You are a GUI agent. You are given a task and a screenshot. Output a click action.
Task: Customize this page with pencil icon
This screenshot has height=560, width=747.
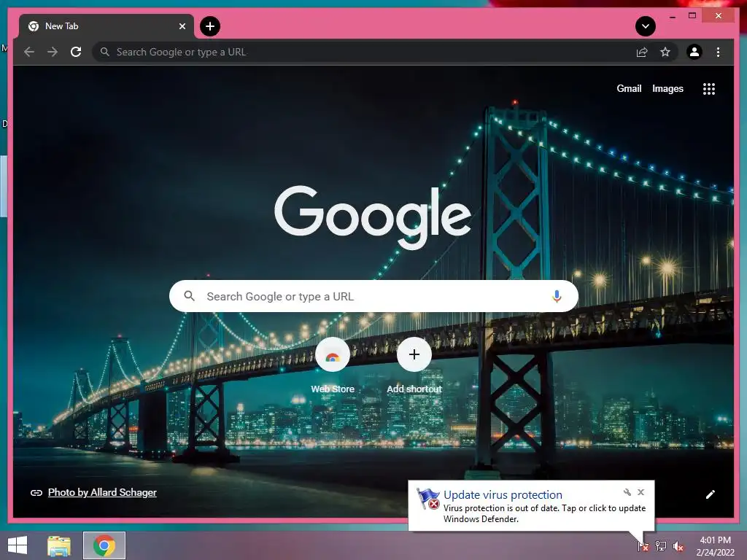click(x=711, y=494)
